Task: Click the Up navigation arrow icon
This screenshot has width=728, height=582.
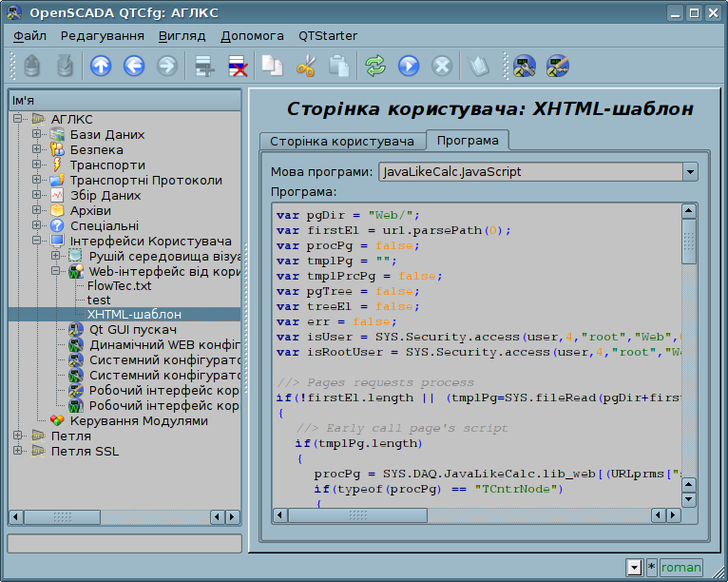Action: [x=101, y=66]
